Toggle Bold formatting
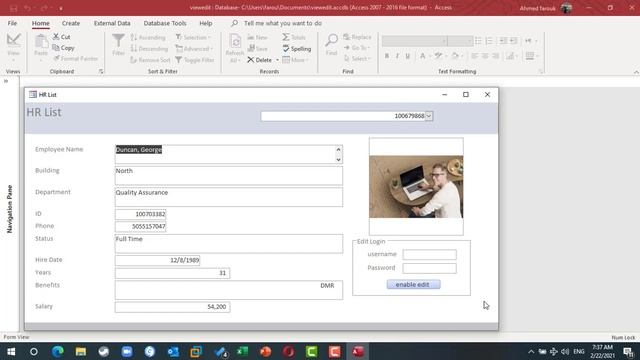 (x=387, y=56)
